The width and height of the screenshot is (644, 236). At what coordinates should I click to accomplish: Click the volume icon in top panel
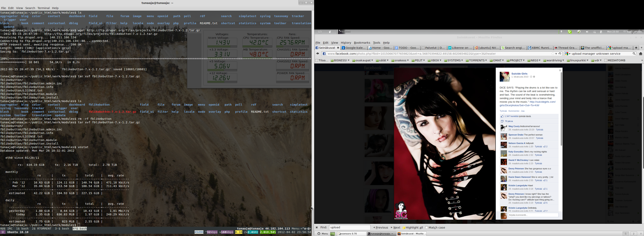click(x=587, y=32)
